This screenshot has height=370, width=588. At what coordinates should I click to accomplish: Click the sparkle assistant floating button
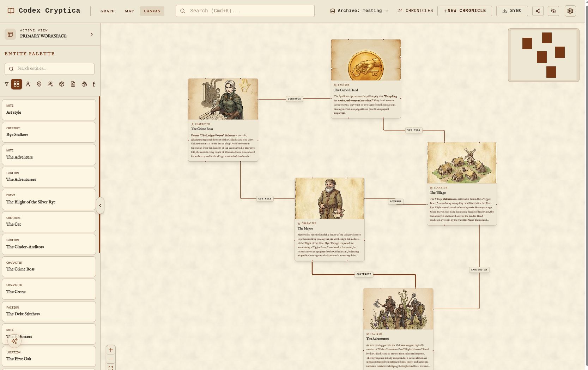pyautogui.click(x=14, y=341)
